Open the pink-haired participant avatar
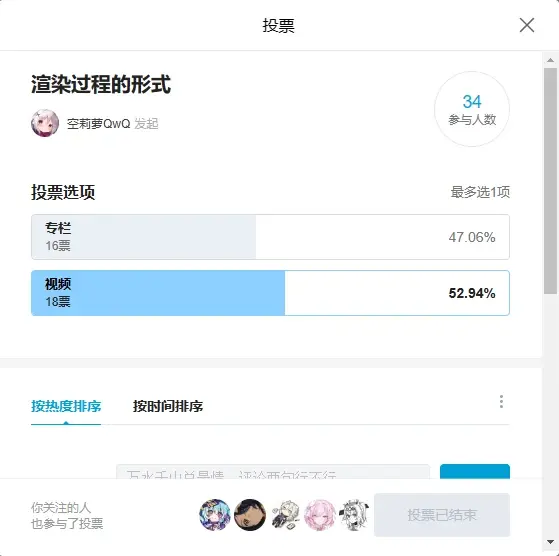 (319, 515)
